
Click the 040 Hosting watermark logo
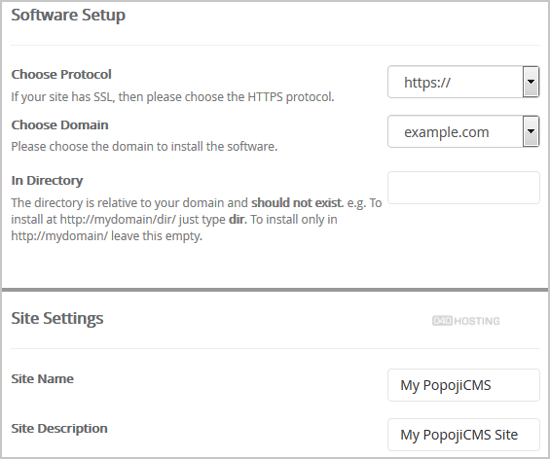pyautogui.click(x=466, y=321)
